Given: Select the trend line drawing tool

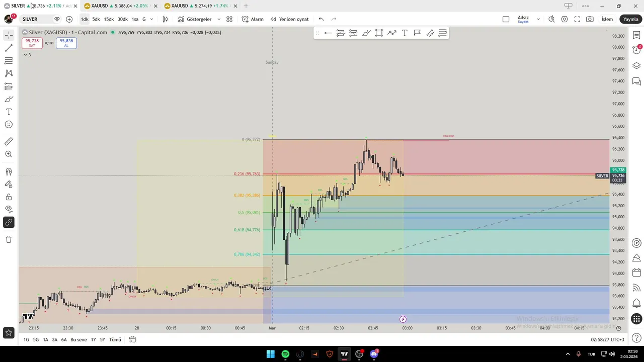Looking at the screenshot, I should click(x=9, y=48).
